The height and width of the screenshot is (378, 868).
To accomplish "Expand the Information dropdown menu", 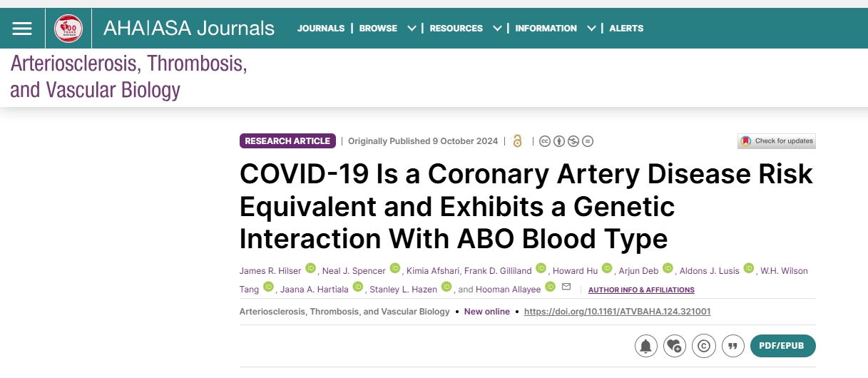I will click(555, 29).
